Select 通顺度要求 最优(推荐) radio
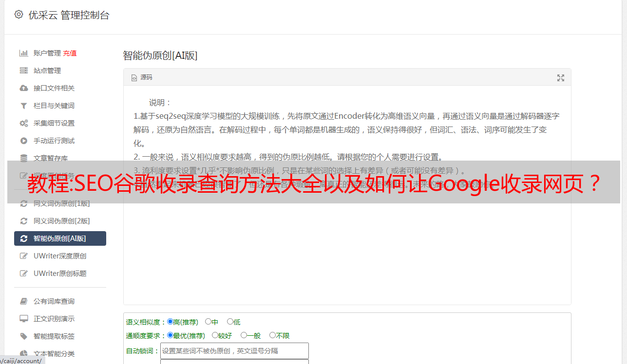 (x=170, y=335)
